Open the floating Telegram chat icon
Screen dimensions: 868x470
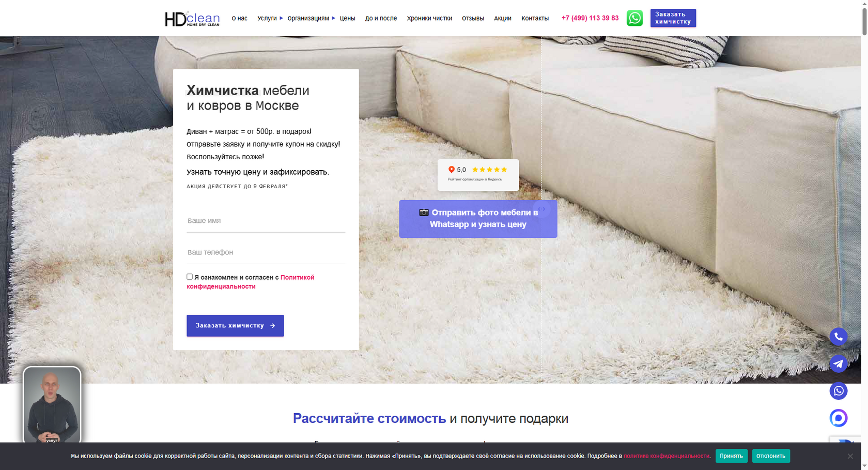click(x=838, y=363)
